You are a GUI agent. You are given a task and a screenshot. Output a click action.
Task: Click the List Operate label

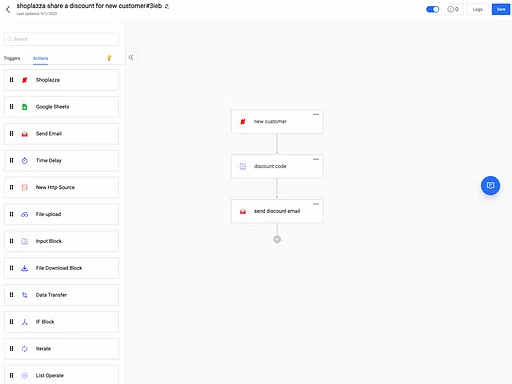[50, 375]
